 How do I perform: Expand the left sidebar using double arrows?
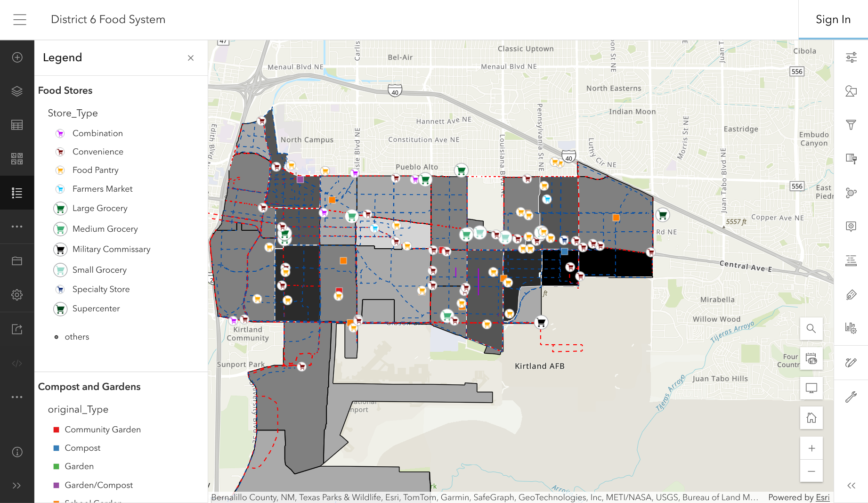point(17,486)
